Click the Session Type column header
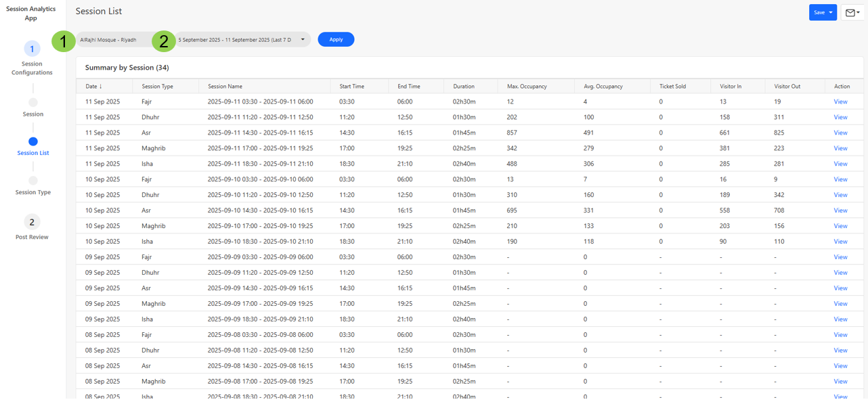 157,87
